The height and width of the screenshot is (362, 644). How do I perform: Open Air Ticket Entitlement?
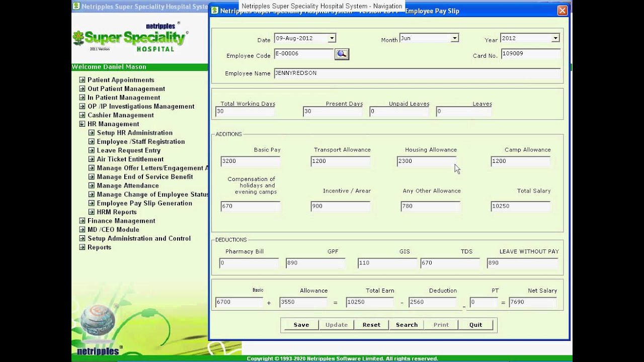[x=130, y=159]
